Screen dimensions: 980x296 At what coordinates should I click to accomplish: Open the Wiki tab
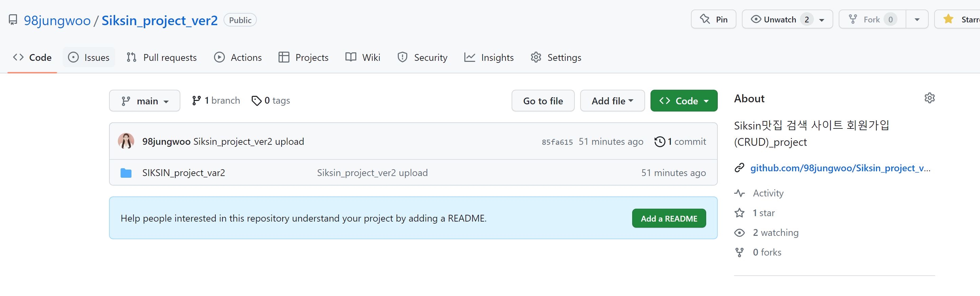pyautogui.click(x=362, y=57)
